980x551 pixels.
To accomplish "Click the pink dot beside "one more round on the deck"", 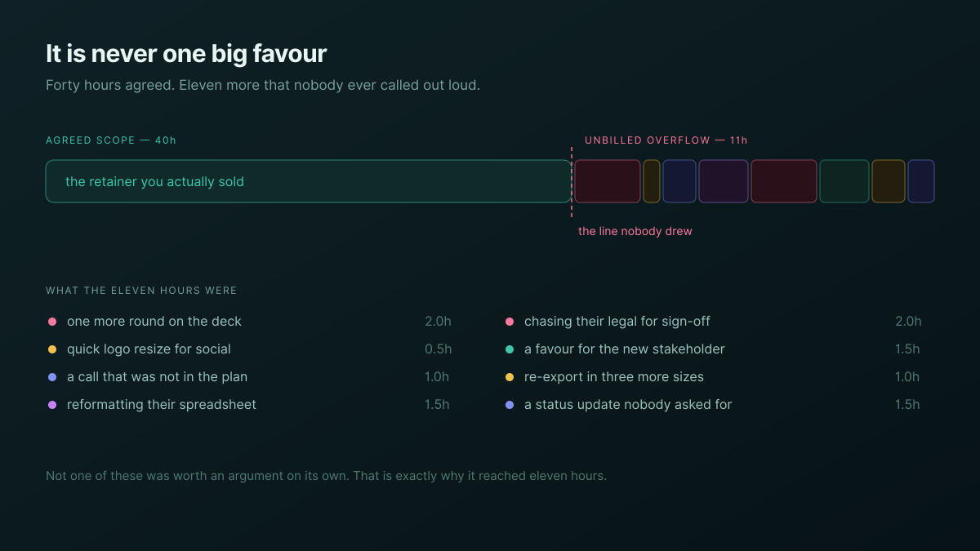I will 52,322.
